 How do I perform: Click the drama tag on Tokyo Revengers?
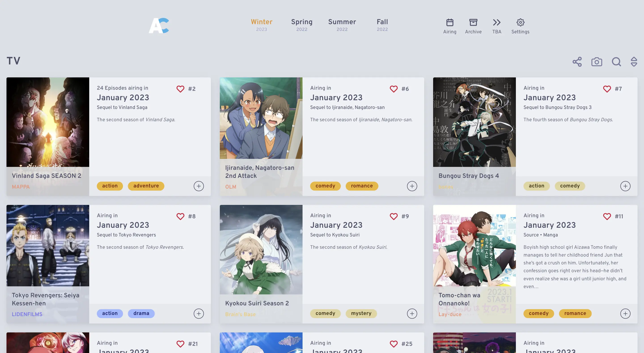tap(141, 313)
